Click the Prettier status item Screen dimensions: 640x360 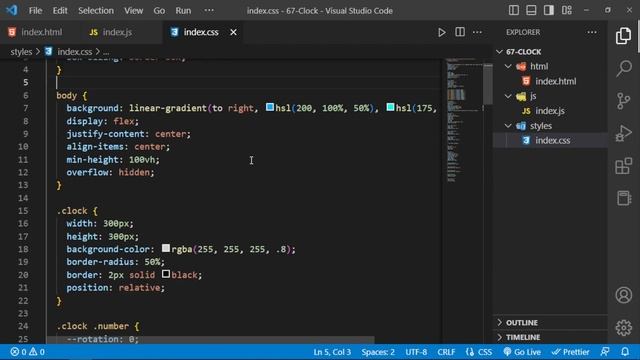click(x=570, y=352)
